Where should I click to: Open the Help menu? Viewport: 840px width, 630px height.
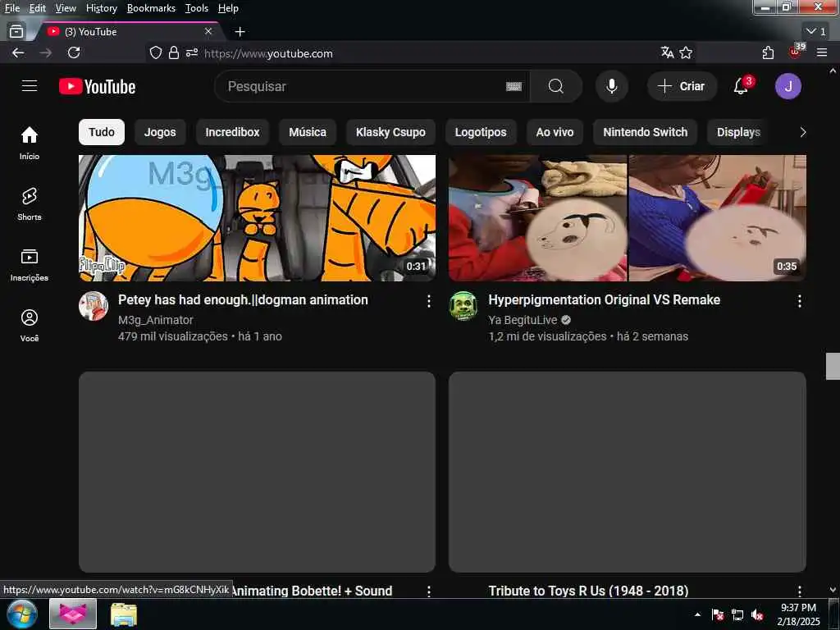(228, 8)
